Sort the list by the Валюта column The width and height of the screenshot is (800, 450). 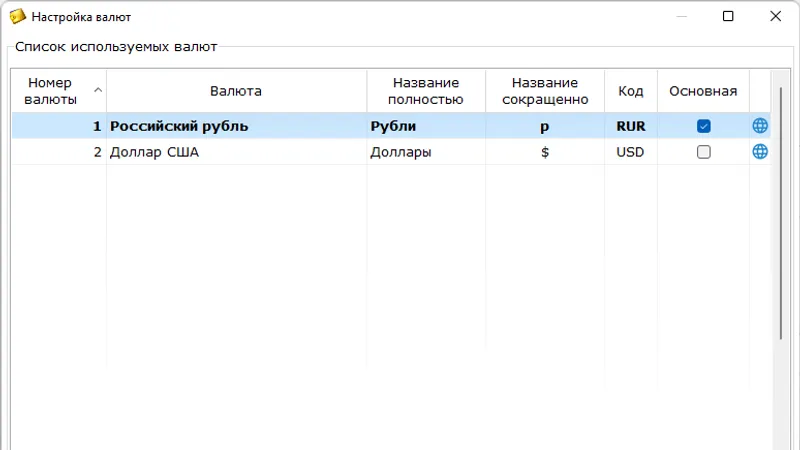click(x=236, y=91)
